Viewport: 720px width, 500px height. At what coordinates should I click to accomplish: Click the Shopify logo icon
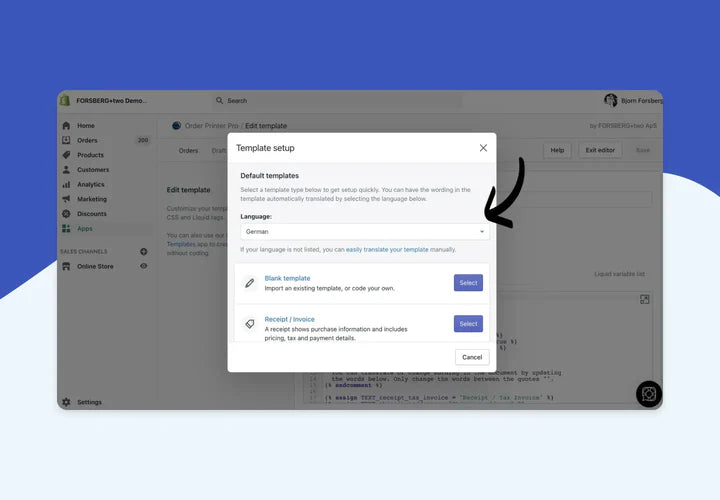[66, 100]
